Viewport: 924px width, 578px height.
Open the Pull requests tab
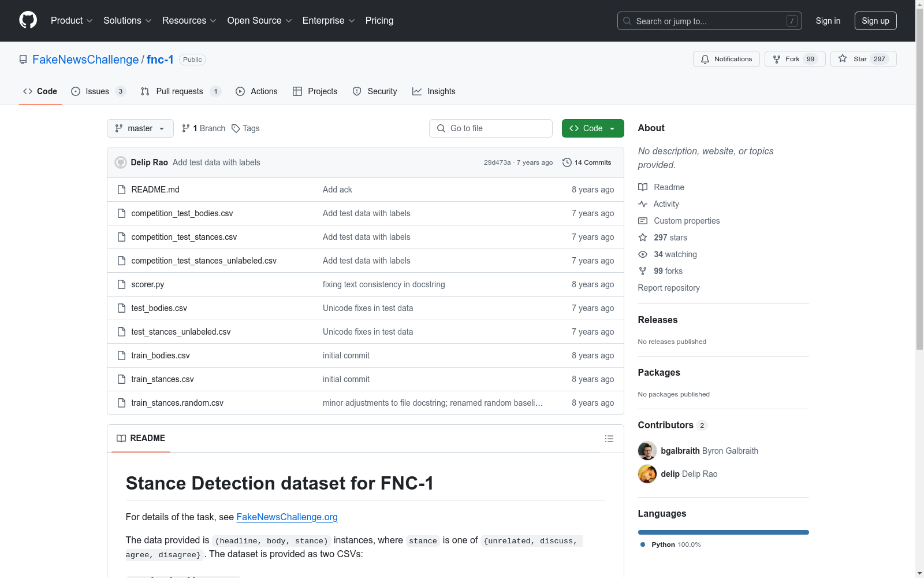180,91
